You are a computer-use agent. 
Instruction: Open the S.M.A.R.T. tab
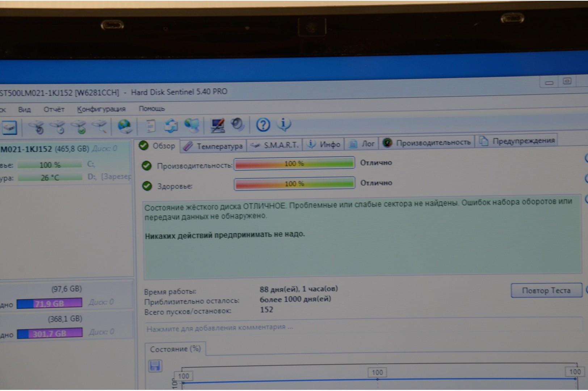pyautogui.click(x=275, y=145)
